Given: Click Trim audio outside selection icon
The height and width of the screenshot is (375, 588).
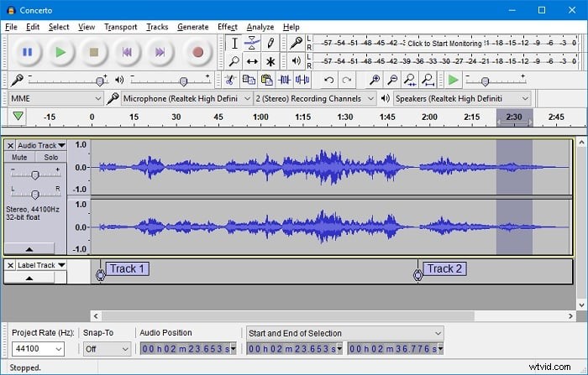Looking at the screenshot, I should point(284,80).
